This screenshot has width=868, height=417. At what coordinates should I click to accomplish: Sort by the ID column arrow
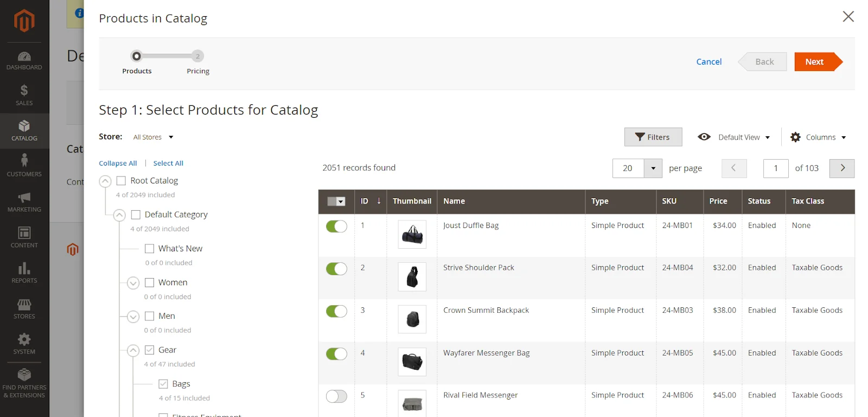(x=379, y=201)
